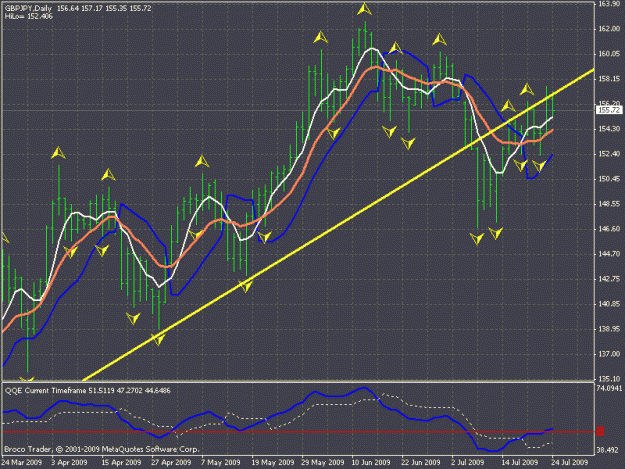Screen dimensions: 625x469
Task: Click the OHLC values 156.64 157.17 155.35 155.72
Action: [104, 8]
